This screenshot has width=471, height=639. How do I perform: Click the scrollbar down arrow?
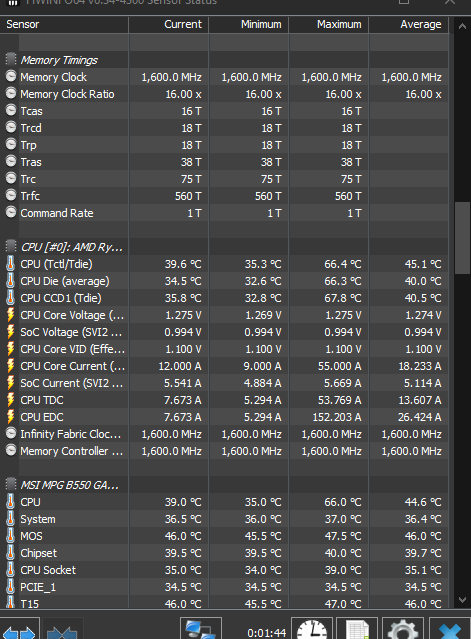[462, 599]
